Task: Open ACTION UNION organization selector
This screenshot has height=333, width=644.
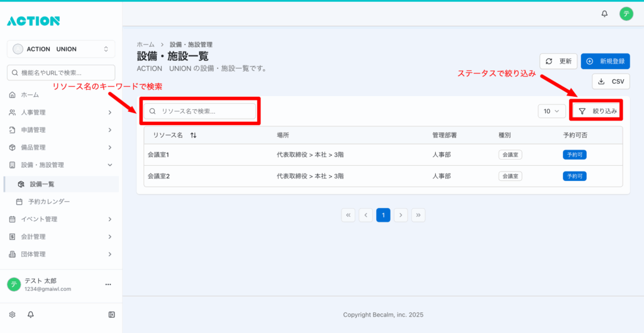Action: [61, 49]
